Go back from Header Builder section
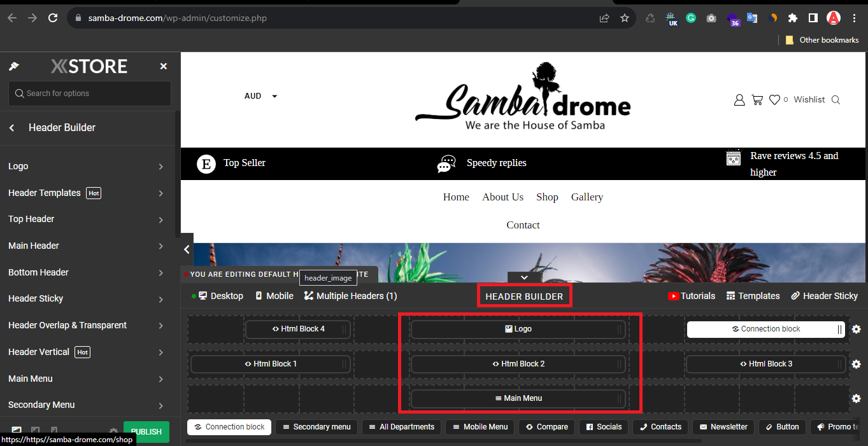868x446 pixels. tap(12, 128)
